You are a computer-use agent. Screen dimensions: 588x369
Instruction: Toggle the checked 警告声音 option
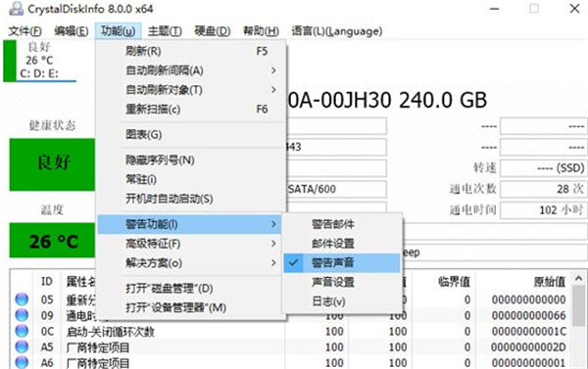coord(342,262)
